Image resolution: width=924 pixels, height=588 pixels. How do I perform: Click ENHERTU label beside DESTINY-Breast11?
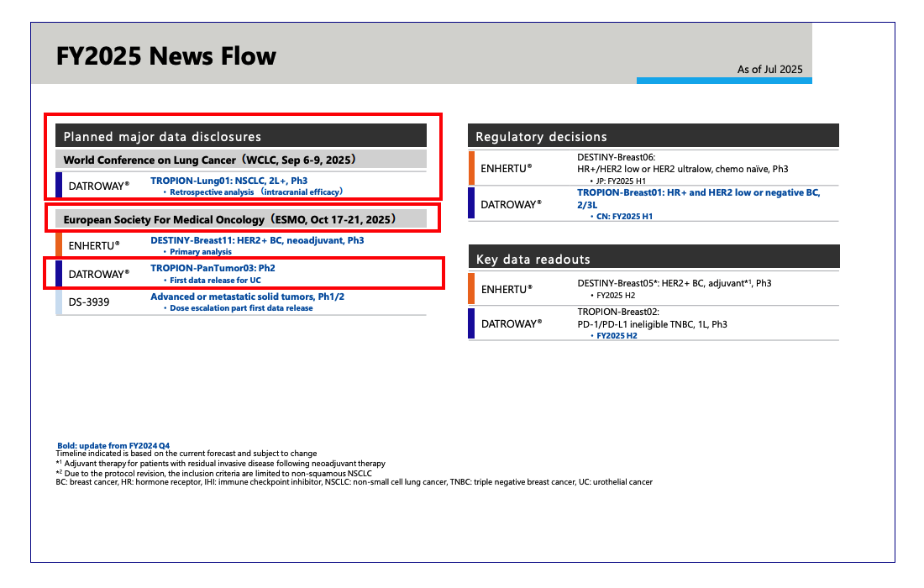coord(94,245)
